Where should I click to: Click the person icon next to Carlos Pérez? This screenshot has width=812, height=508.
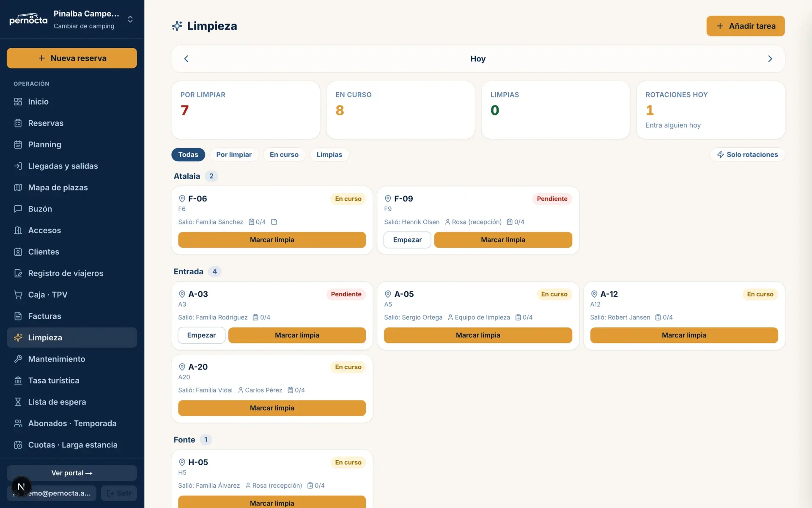tap(241, 390)
